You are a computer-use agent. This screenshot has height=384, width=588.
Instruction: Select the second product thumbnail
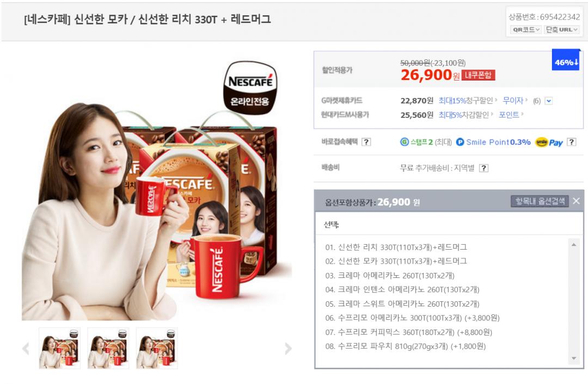108,348
